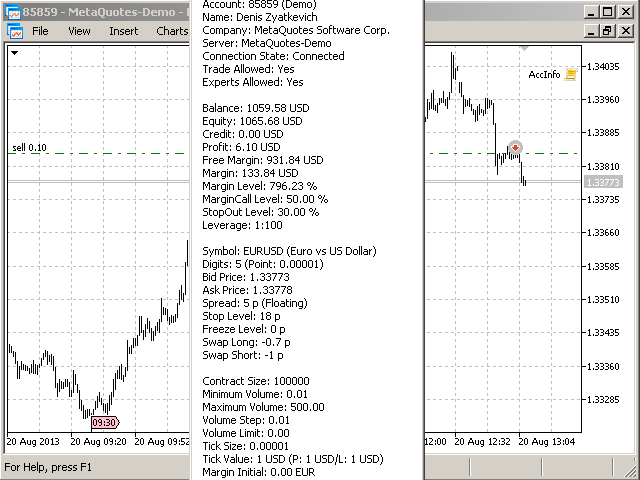This screenshot has height=480, width=640.
Task: Click the Ask Price: 1.33778 line
Action: 247,291
